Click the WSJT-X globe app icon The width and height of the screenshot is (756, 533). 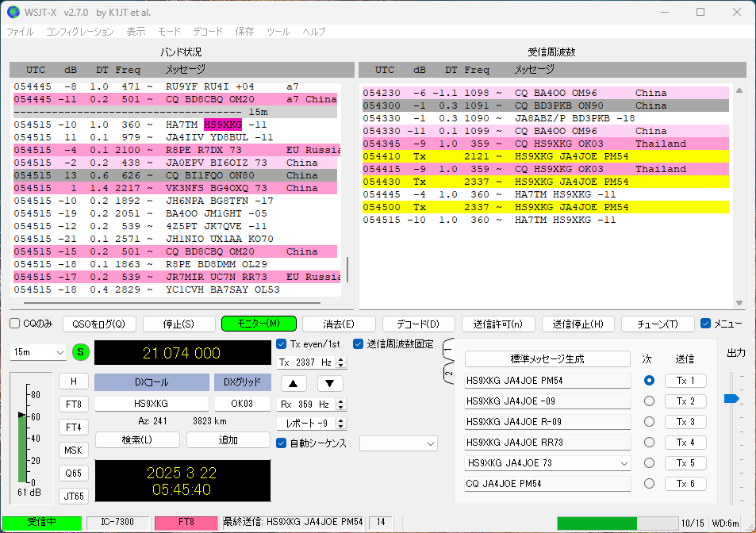(13, 12)
